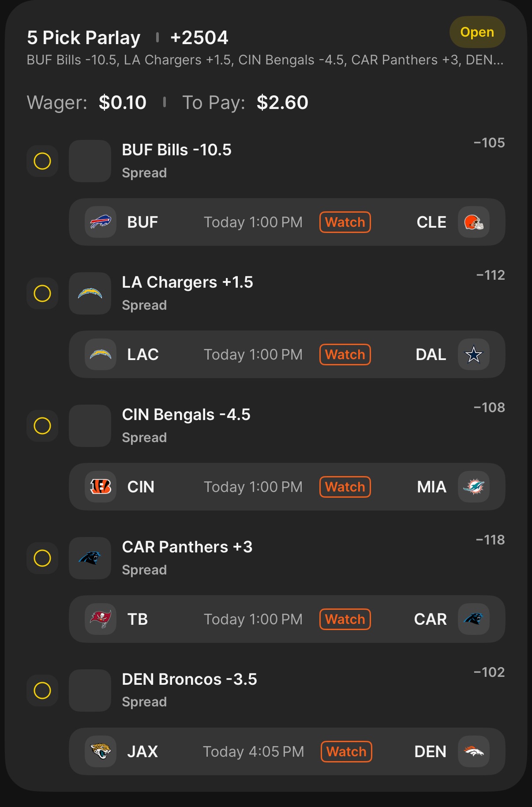Click the Open status badge
This screenshot has height=807, width=532.
click(x=477, y=32)
